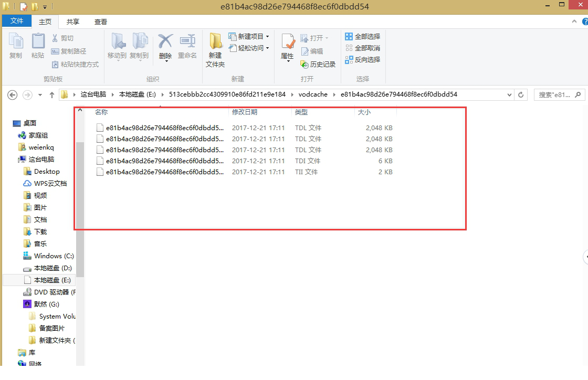The image size is (588, 380).
Task: Click 本地磁盘 (E:) in address bar
Action: point(137,94)
